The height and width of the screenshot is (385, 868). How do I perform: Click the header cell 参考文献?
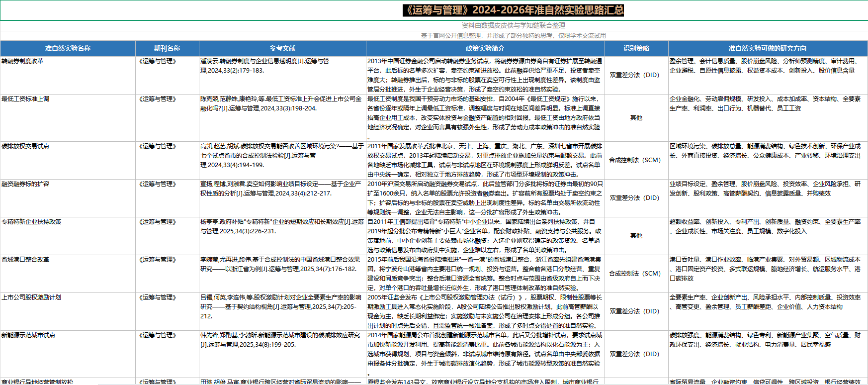click(x=282, y=48)
